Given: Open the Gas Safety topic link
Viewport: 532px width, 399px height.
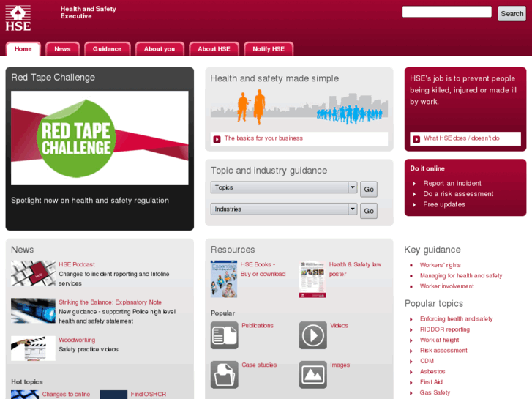Looking at the screenshot, I should point(435,392).
